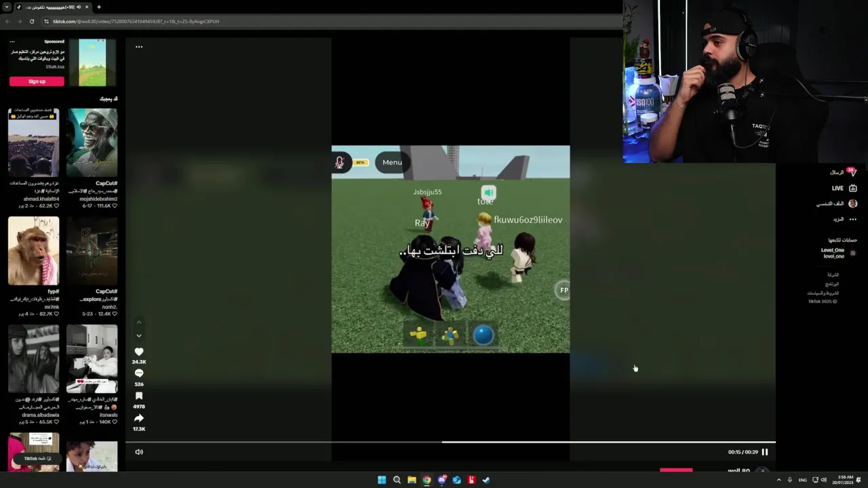This screenshot has height=488, width=868.
Task: Go to previous video with up chevron
Action: pos(139,323)
